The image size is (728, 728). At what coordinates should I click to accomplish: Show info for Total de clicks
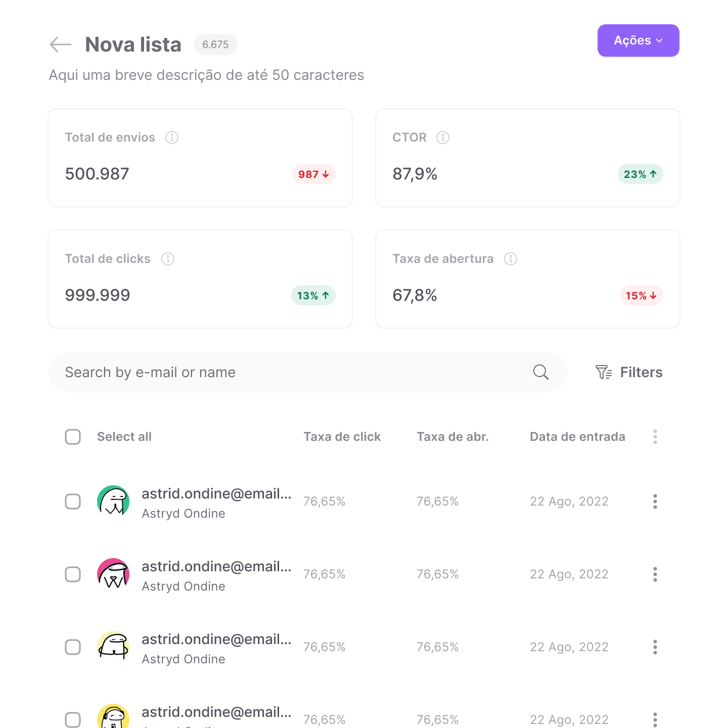[168, 259]
